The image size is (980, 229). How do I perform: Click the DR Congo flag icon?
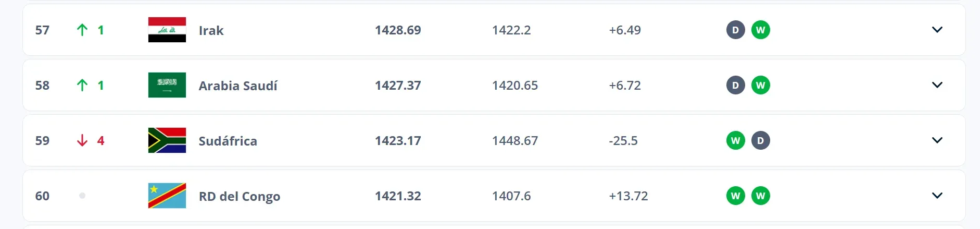click(167, 196)
